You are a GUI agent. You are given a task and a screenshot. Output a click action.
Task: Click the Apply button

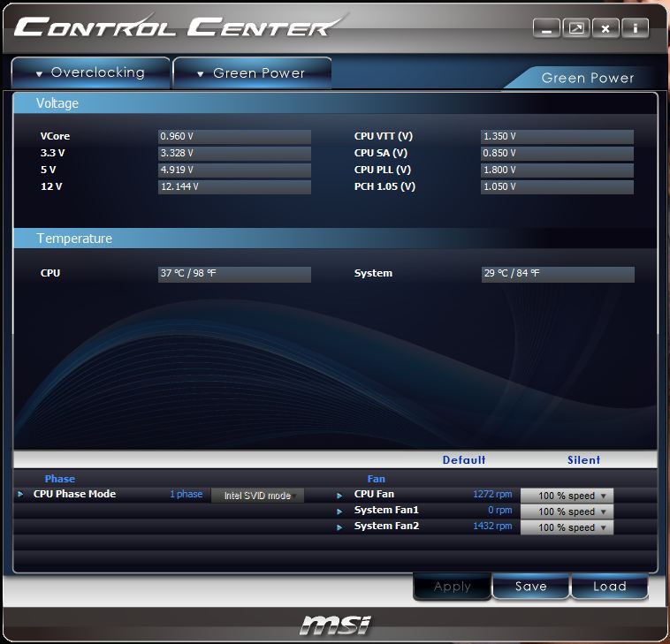tap(452, 587)
